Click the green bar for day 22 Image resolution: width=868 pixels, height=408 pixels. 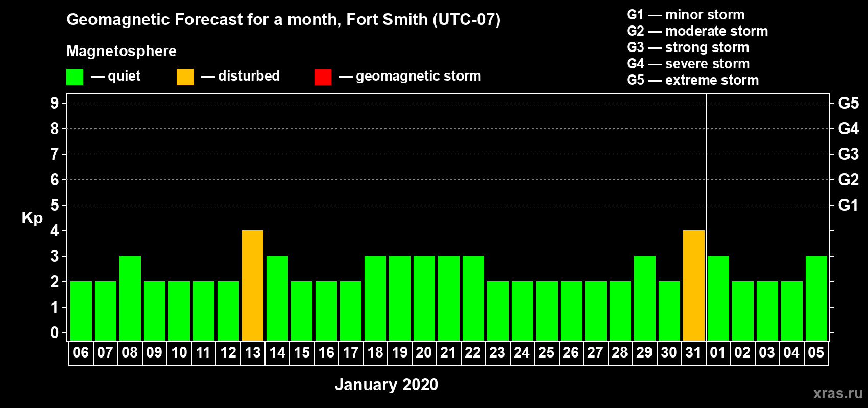[473, 298]
